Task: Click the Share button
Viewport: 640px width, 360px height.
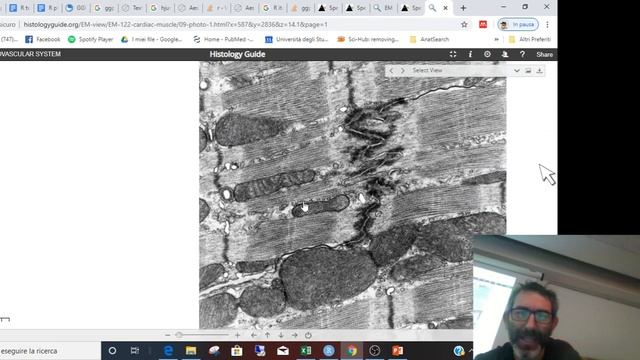Action: pos(544,54)
